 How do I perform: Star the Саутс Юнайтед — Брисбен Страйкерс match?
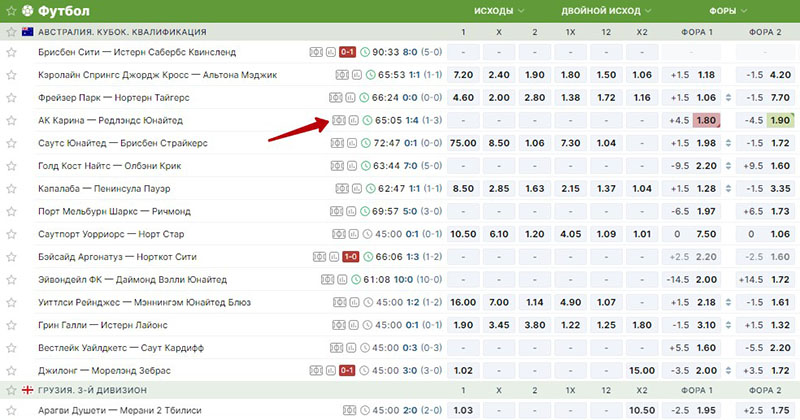click(x=12, y=144)
